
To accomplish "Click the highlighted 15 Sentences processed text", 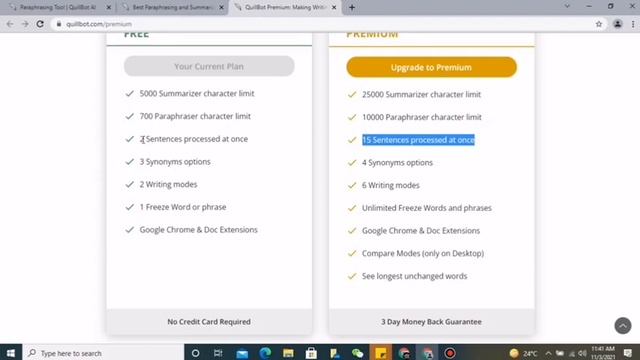I will pos(418,140).
